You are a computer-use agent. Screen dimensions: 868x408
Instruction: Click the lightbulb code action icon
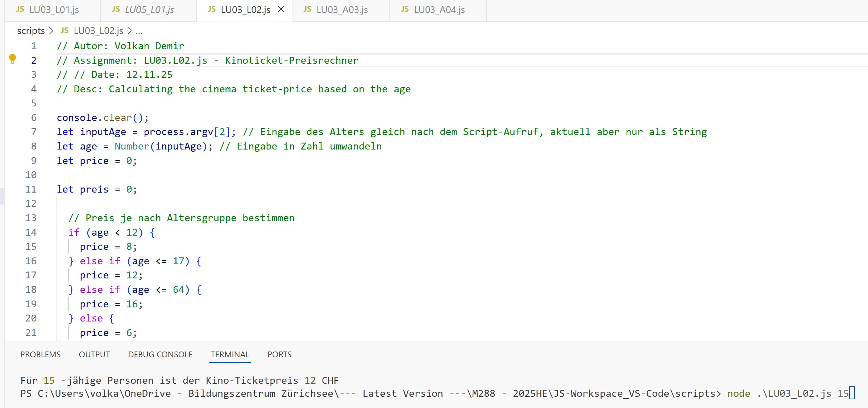click(x=12, y=59)
